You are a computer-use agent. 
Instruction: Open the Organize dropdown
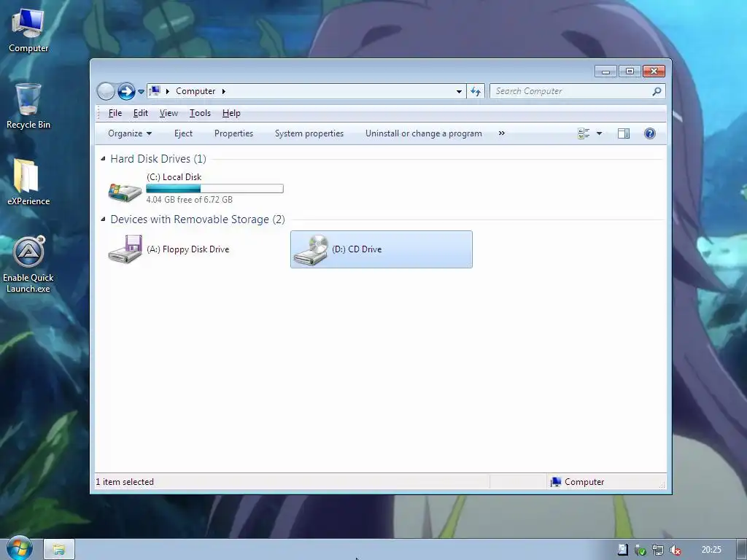click(130, 133)
